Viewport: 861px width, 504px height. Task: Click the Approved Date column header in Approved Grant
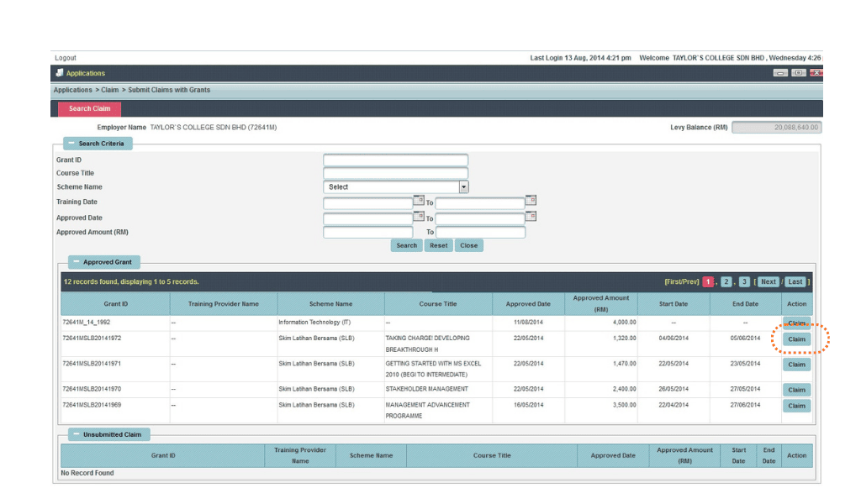pyautogui.click(x=528, y=304)
